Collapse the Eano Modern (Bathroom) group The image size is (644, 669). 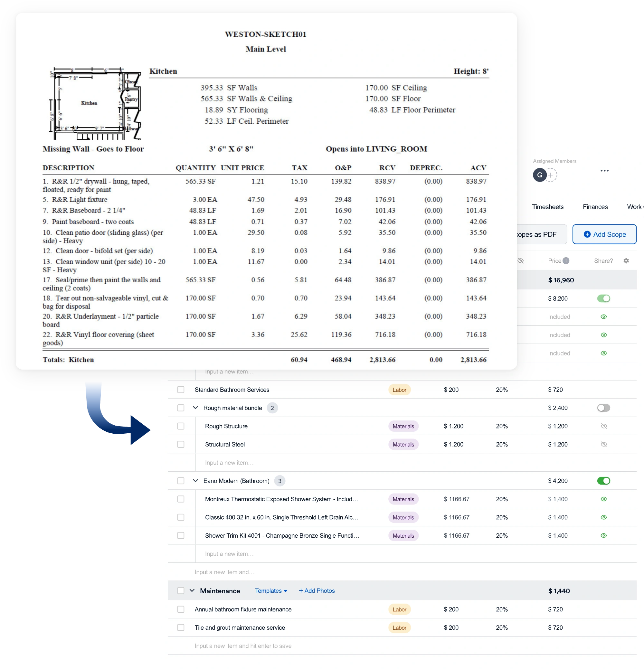pyautogui.click(x=195, y=481)
